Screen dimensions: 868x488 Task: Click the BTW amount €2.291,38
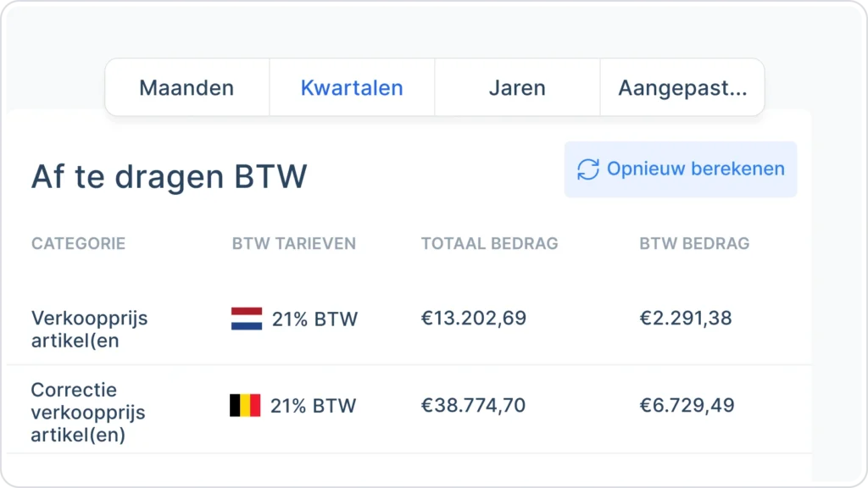click(686, 319)
